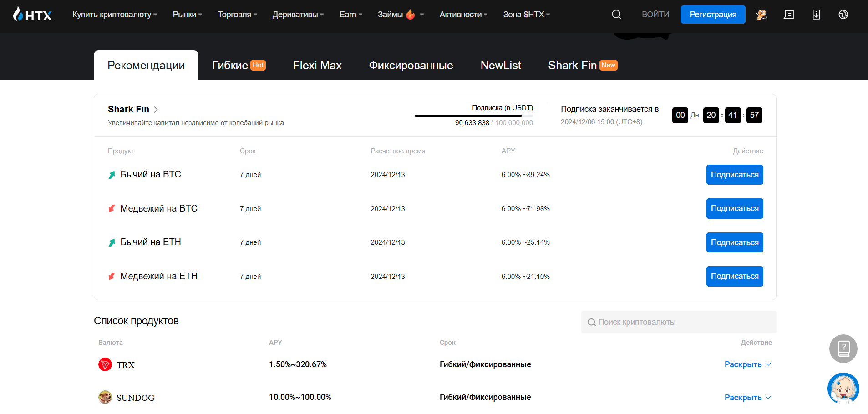Click the TRX coin logo
The image size is (868, 414).
pos(105,364)
